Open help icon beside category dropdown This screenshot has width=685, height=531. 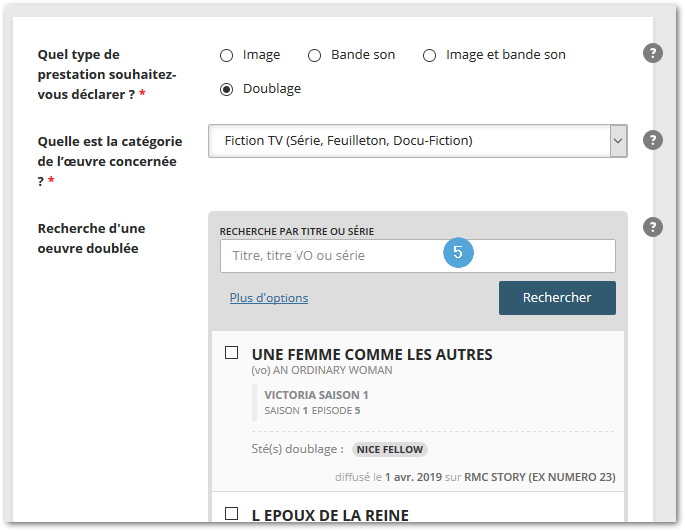653,140
